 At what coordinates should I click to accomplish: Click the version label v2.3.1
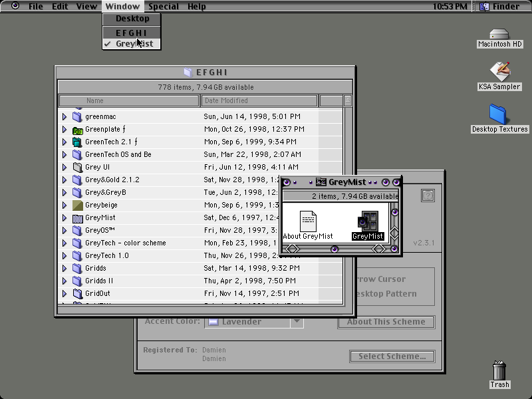click(x=424, y=243)
